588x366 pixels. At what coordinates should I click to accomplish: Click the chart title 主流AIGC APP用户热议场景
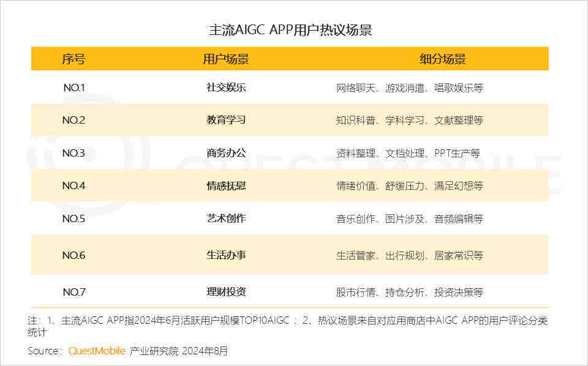(290, 30)
